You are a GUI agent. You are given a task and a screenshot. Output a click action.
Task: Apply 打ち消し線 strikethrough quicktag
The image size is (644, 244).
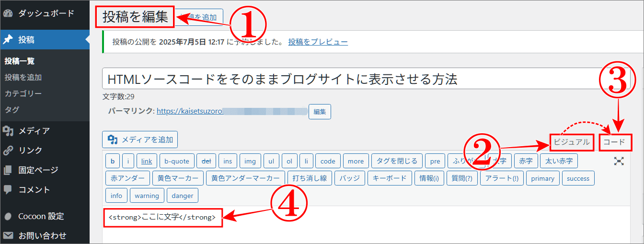[x=310, y=178]
